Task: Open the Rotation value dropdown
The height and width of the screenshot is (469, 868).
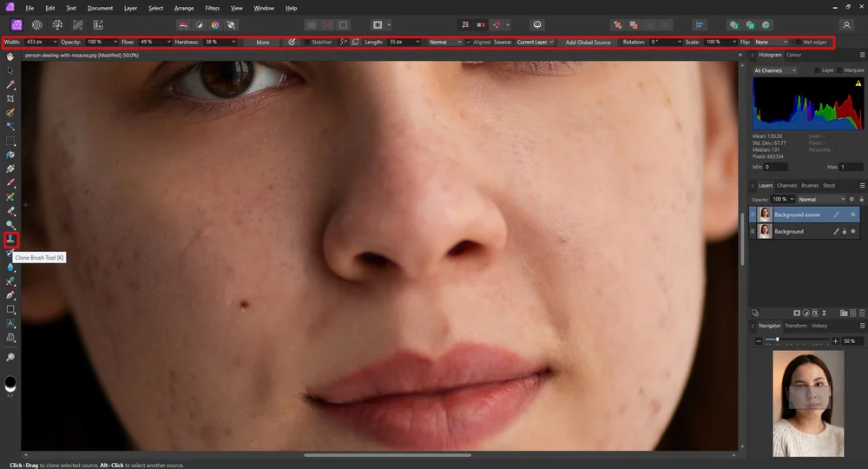Action: (680, 42)
